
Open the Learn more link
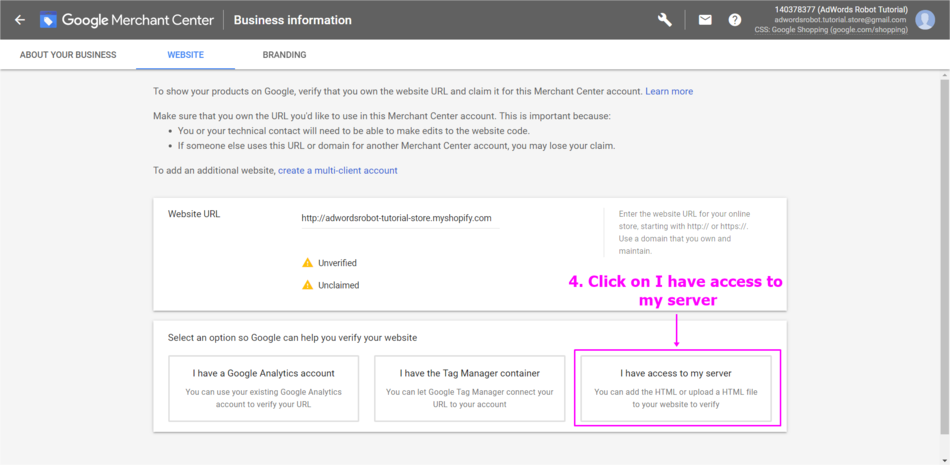669,91
